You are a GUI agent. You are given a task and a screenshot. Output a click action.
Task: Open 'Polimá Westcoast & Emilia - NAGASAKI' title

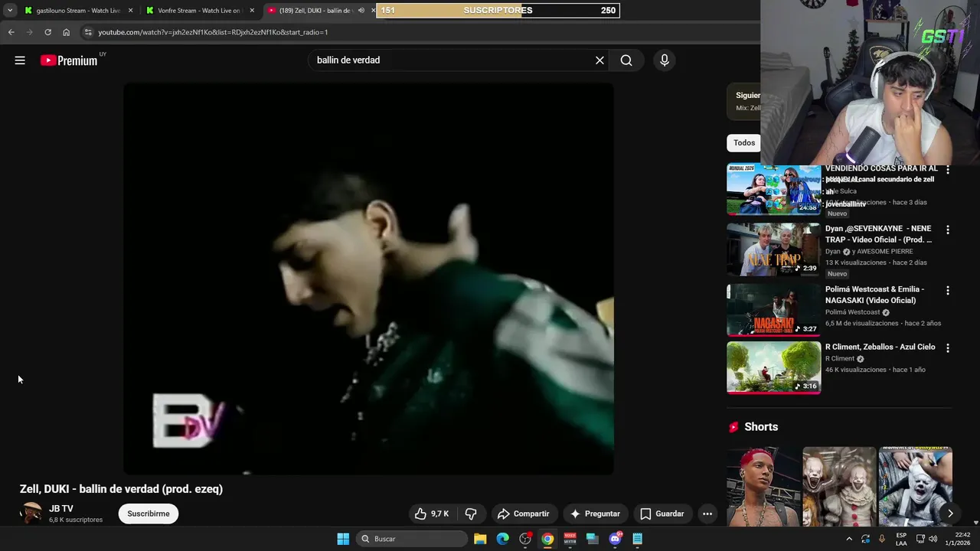874,295
